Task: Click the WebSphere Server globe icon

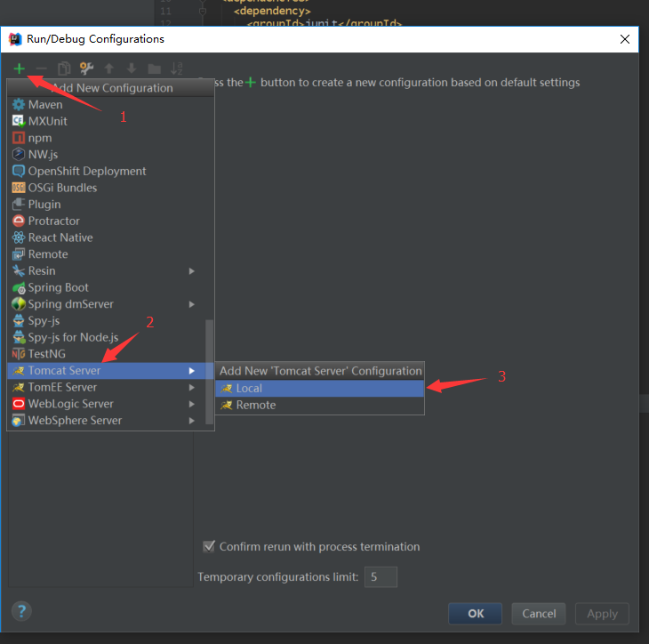Action: [x=18, y=421]
